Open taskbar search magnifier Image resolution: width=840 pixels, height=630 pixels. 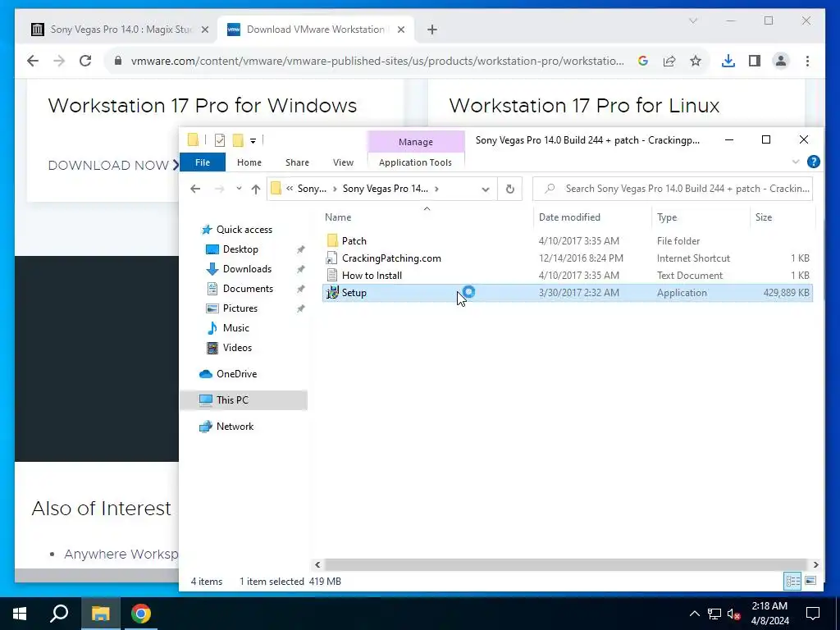tap(59, 613)
